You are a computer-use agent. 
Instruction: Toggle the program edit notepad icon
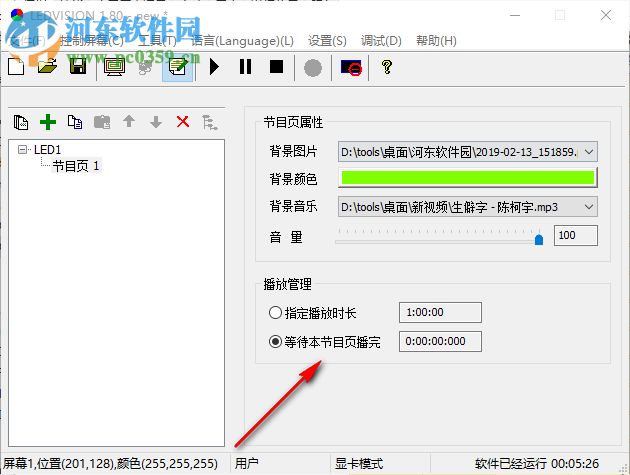tap(178, 67)
